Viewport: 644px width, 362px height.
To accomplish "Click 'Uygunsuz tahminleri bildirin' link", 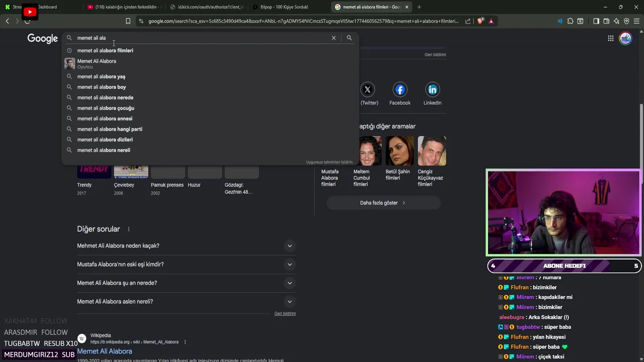I will (x=329, y=162).
